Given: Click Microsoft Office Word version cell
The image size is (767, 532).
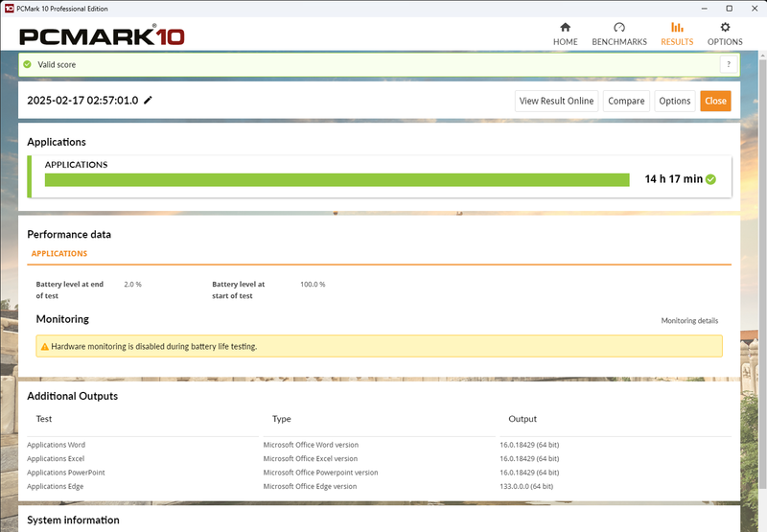Looking at the screenshot, I should pyautogui.click(x=311, y=445).
